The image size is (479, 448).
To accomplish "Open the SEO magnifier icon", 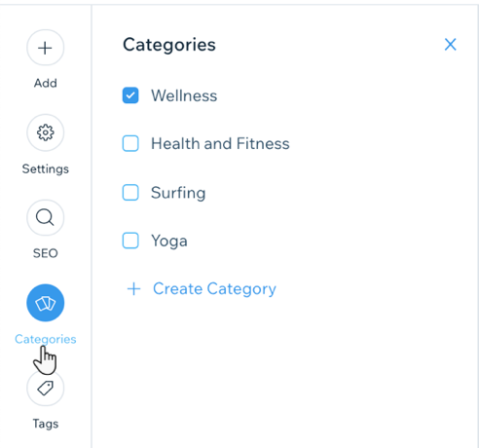I will [x=45, y=217].
